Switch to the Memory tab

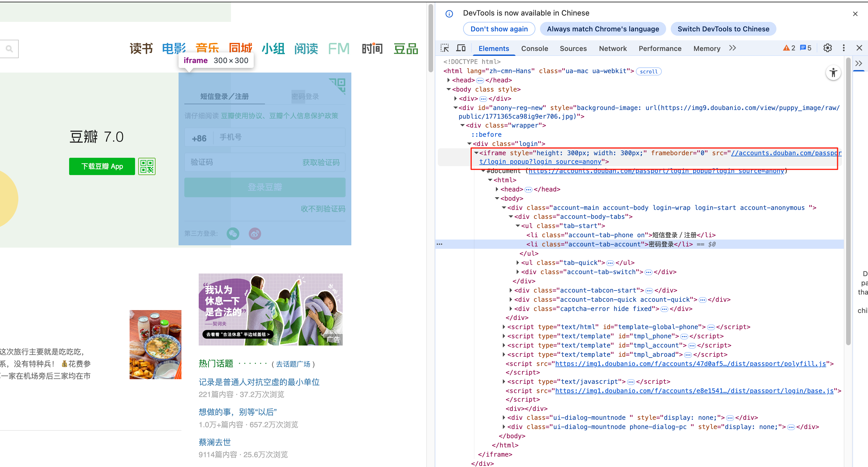(707, 49)
